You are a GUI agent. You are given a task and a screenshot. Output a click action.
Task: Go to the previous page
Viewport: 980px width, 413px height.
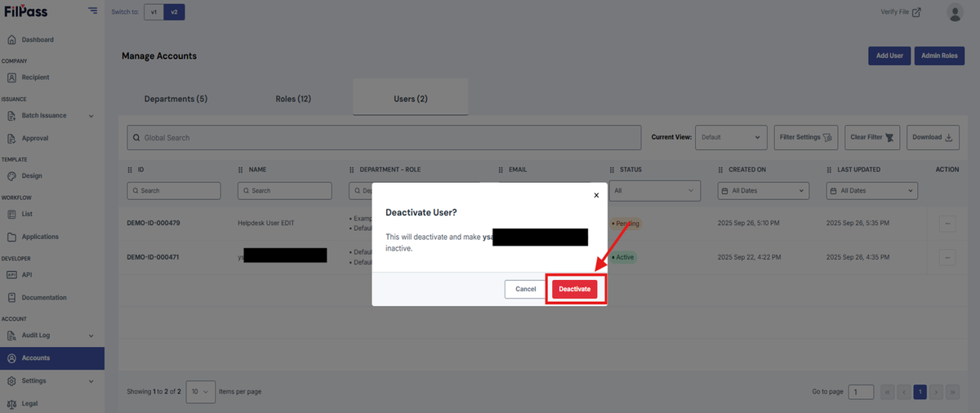click(x=903, y=392)
